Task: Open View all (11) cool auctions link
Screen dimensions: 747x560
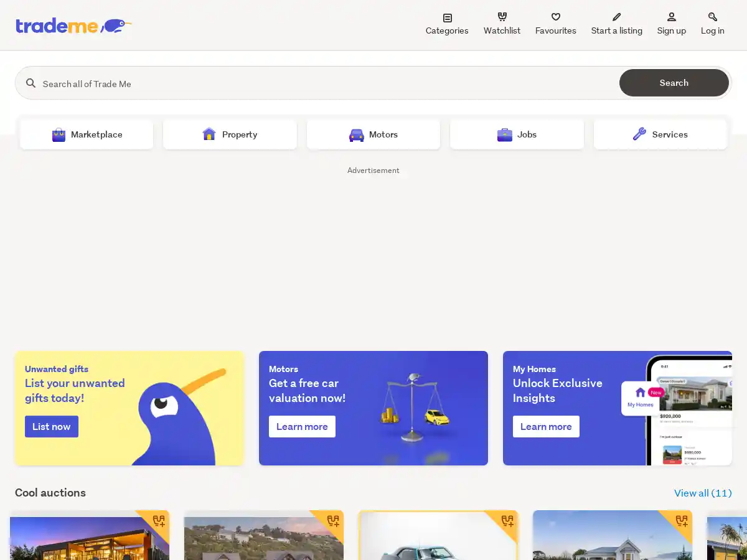Action: [x=702, y=493]
